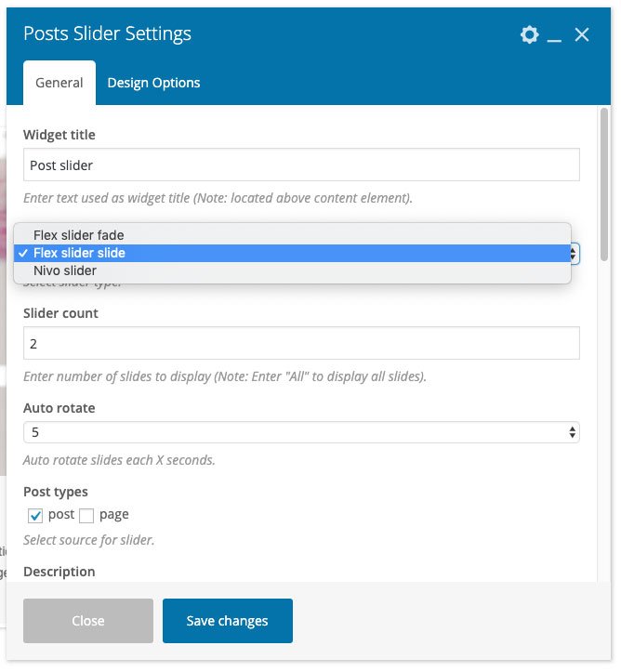Switch to the General tab

click(59, 83)
